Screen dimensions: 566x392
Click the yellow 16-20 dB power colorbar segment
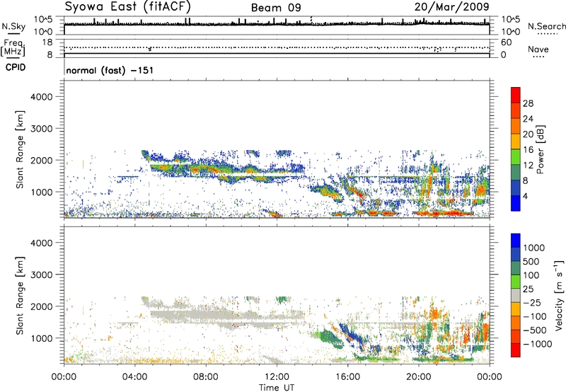point(516,142)
